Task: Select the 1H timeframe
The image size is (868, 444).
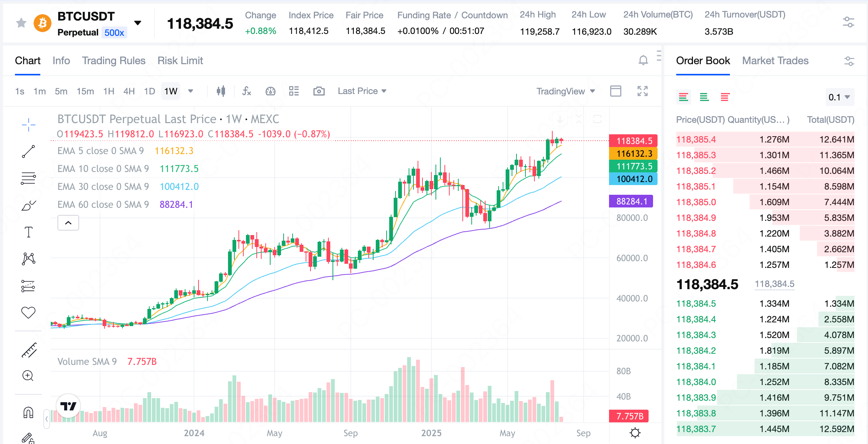Action: pos(109,91)
